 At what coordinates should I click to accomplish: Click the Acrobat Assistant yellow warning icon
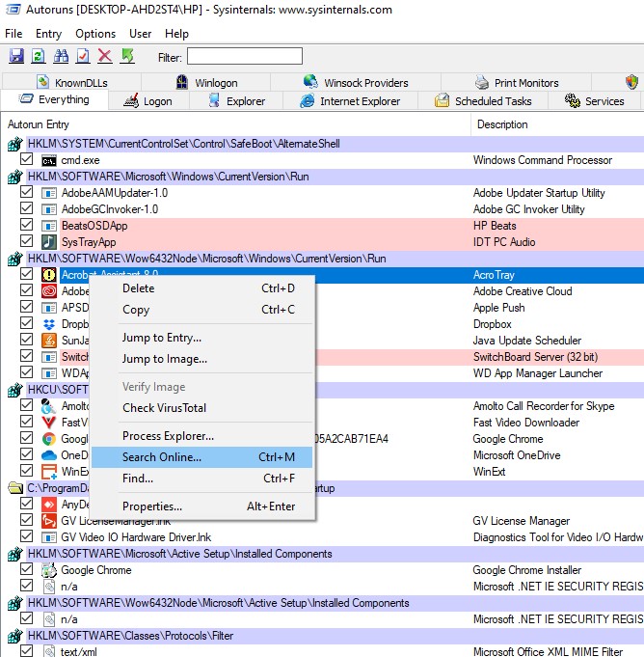tap(49, 275)
